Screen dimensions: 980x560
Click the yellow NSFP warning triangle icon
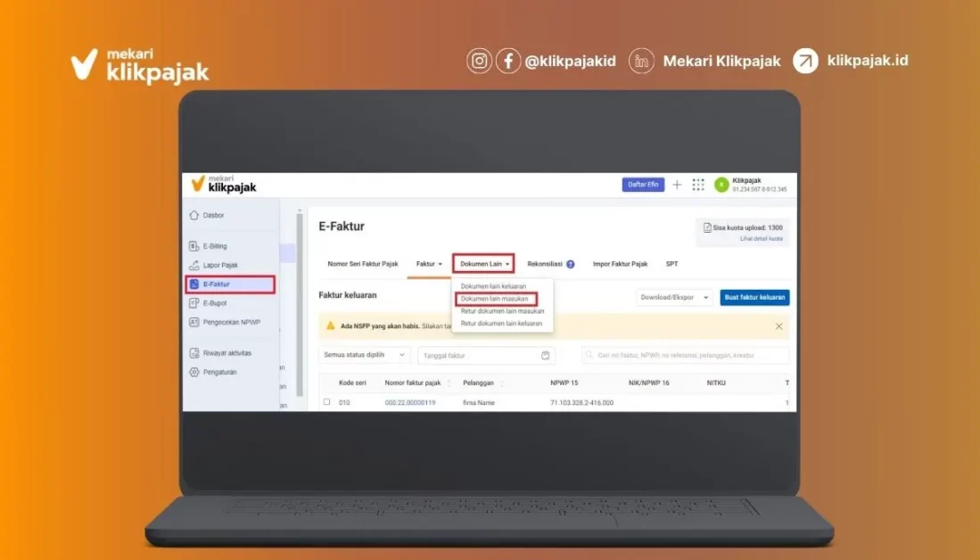(x=331, y=325)
